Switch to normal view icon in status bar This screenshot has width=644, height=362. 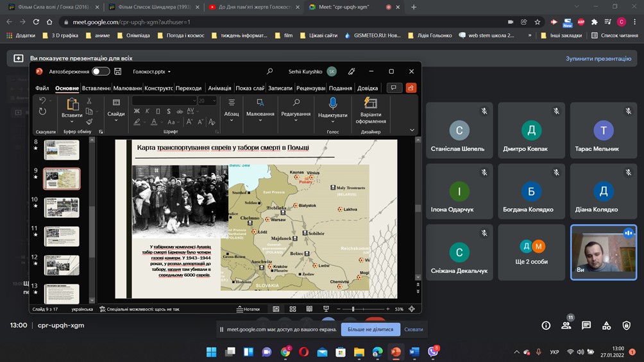[276, 309]
